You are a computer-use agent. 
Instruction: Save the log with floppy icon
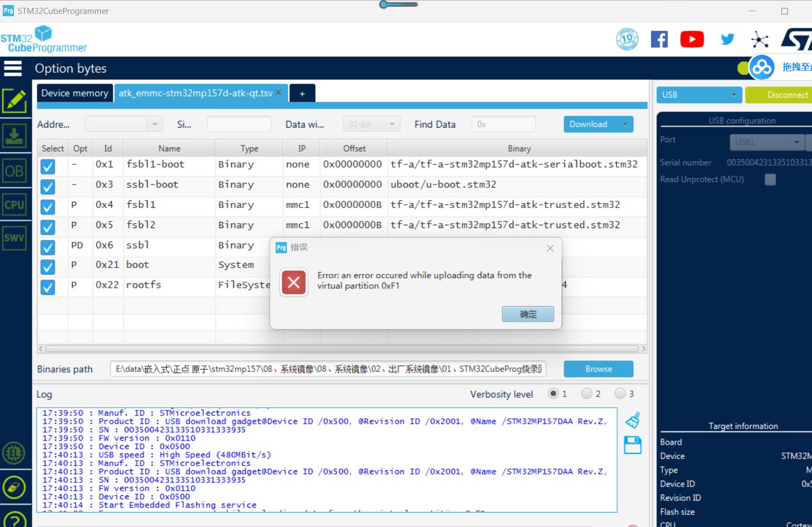tap(632, 445)
